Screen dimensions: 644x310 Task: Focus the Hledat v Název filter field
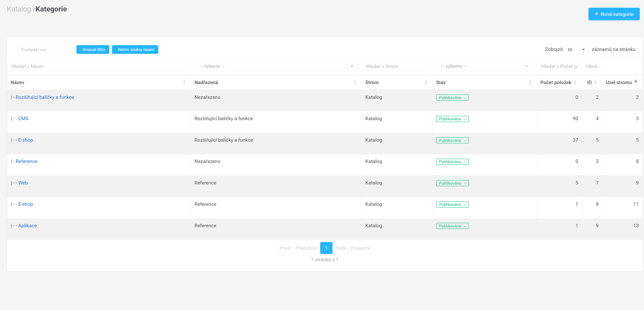99,66
